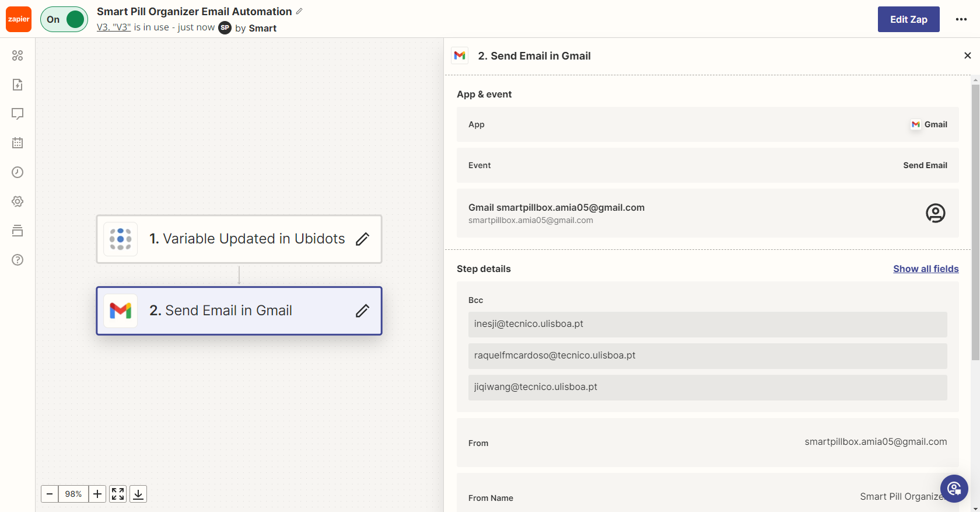Zoom in the canvas with plus button

[x=97, y=494]
